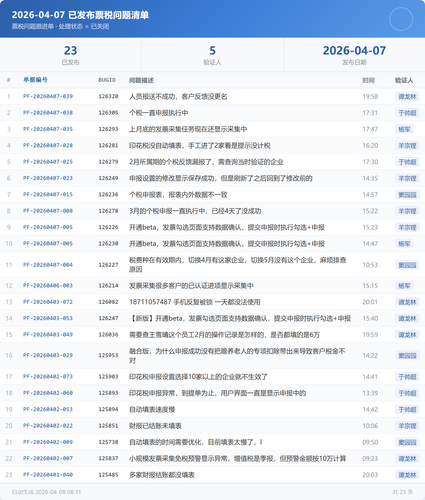The height and width of the screenshot is (500, 425).
Task: Sort by 单据编号 column header
Action: [x=35, y=80]
